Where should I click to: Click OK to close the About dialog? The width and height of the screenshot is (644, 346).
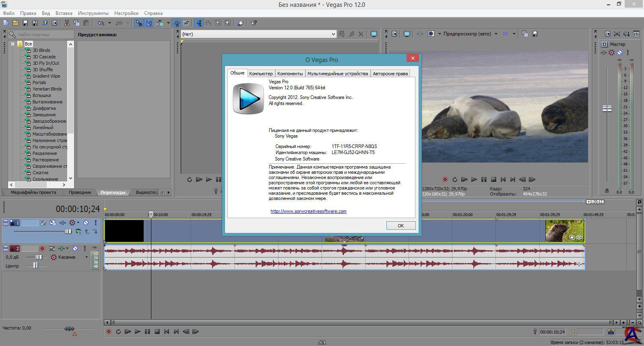pos(400,226)
